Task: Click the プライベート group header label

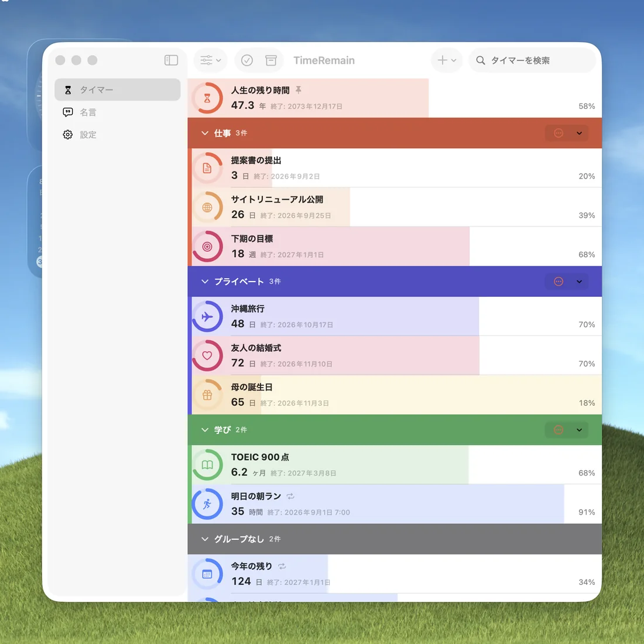Action: pyautogui.click(x=239, y=282)
